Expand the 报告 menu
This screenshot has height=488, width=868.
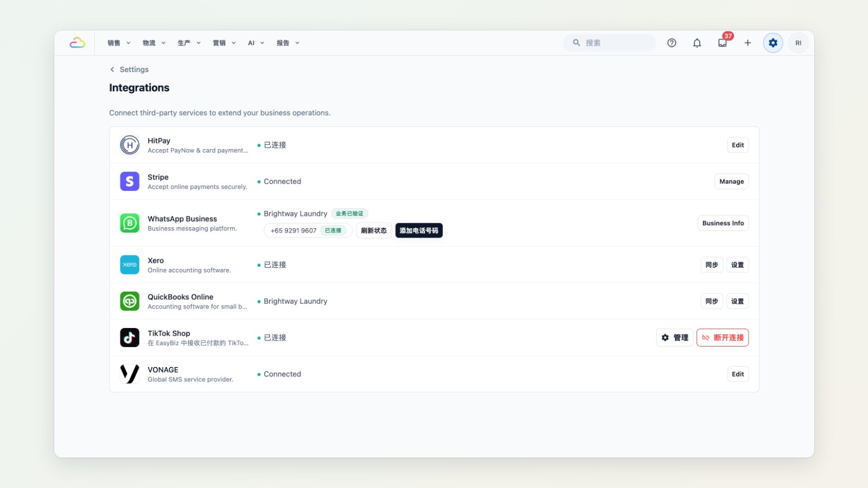288,43
